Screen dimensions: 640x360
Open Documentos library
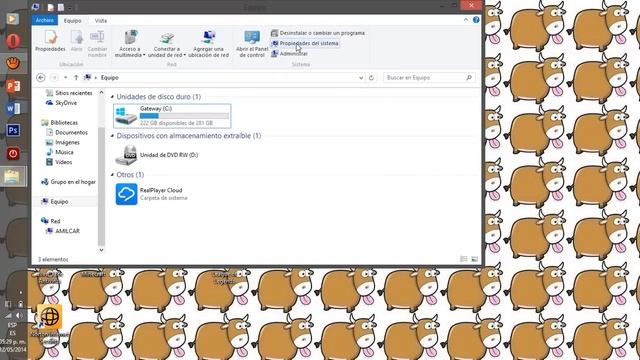pos(67,132)
